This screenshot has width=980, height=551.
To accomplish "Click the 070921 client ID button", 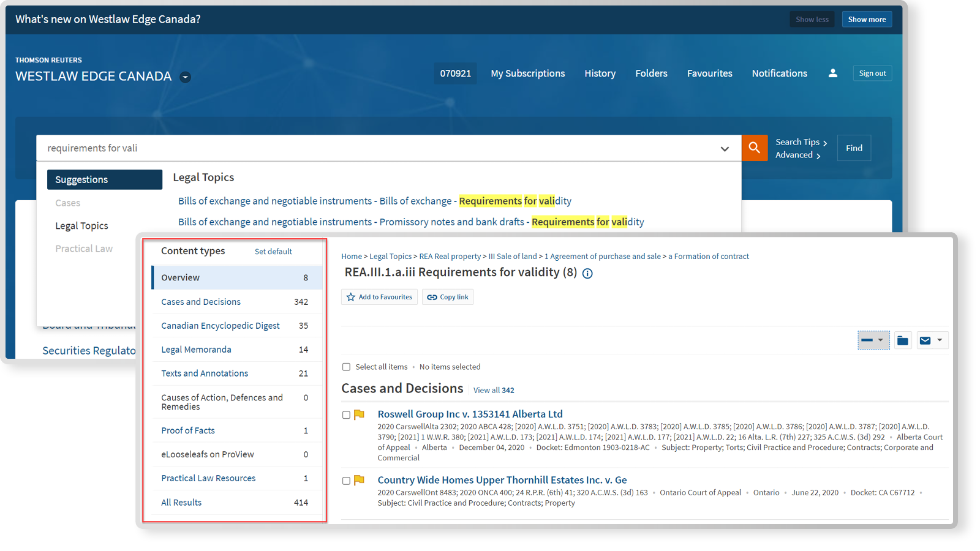I will tap(455, 73).
